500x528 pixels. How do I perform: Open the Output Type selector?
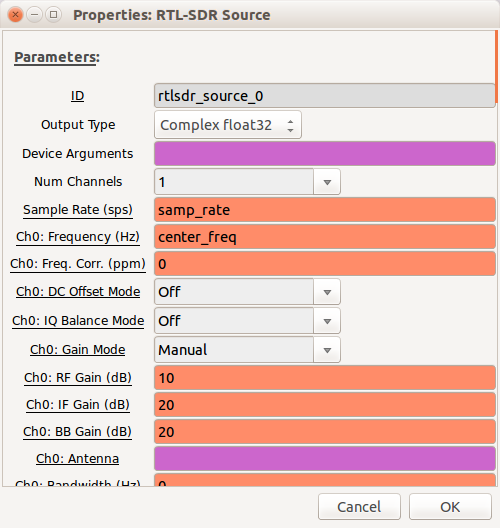(x=228, y=125)
